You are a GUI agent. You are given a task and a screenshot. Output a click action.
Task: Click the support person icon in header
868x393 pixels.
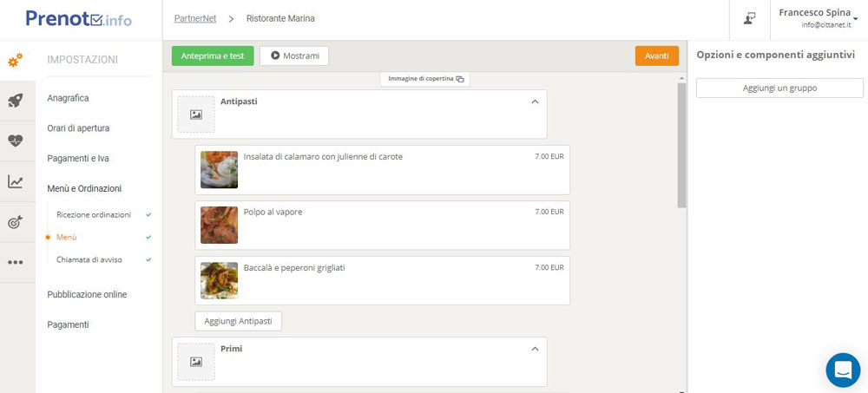750,18
